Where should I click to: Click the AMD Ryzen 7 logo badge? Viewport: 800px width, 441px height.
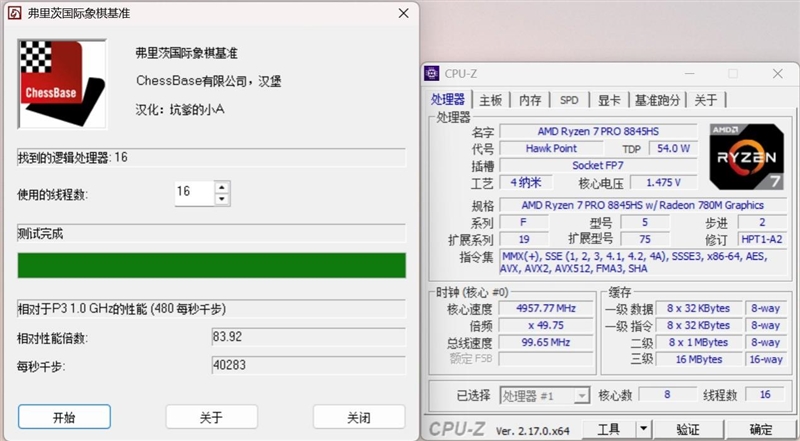coord(746,156)
